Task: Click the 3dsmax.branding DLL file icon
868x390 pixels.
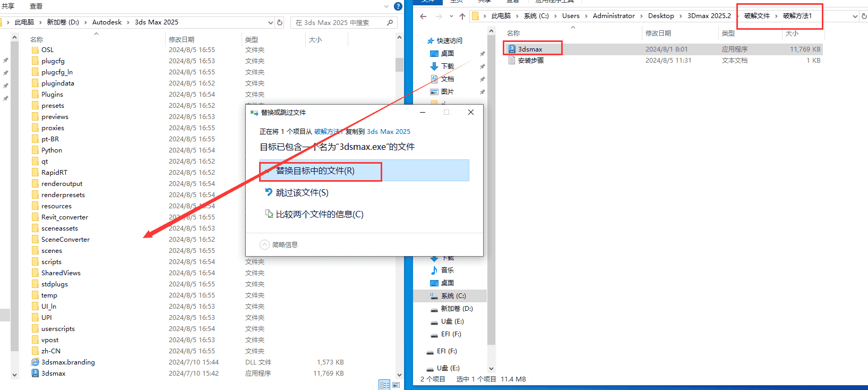Action: 35,362
